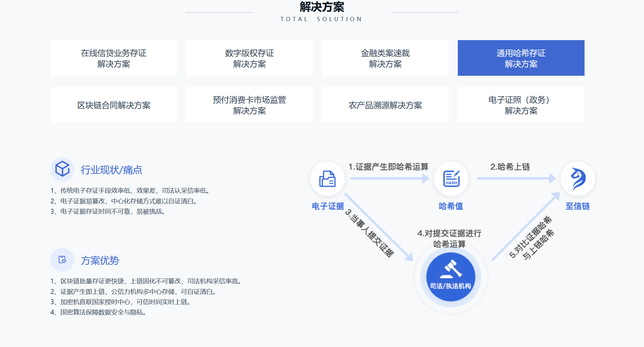Click the gavel 司法/执法机构 icon
644x347 pixels.
click(451, 277)
